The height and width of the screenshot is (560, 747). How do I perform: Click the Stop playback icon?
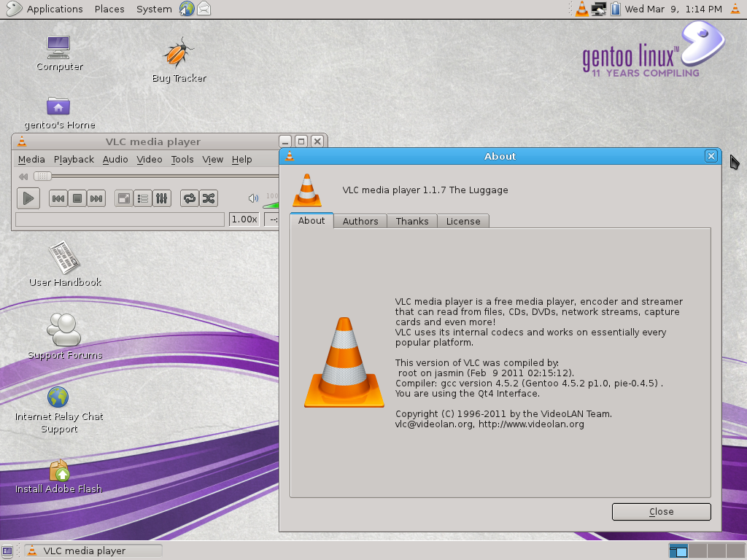tap(76, 198)
